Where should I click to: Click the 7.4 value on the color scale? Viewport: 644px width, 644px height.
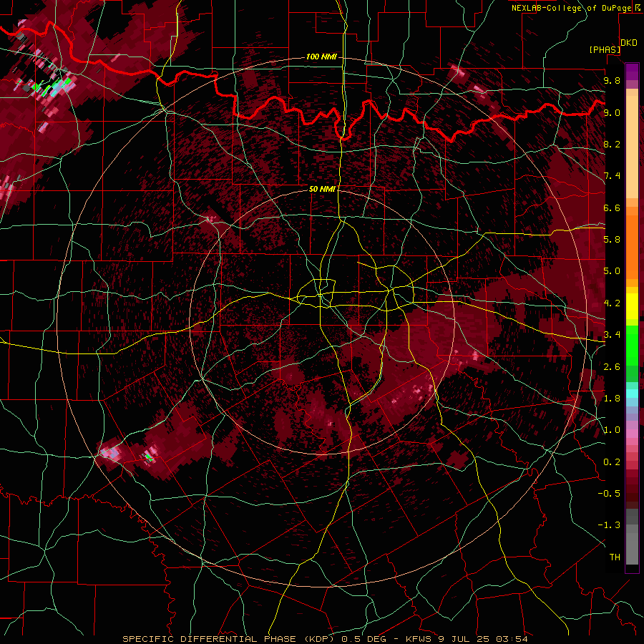tap(612, 176)
